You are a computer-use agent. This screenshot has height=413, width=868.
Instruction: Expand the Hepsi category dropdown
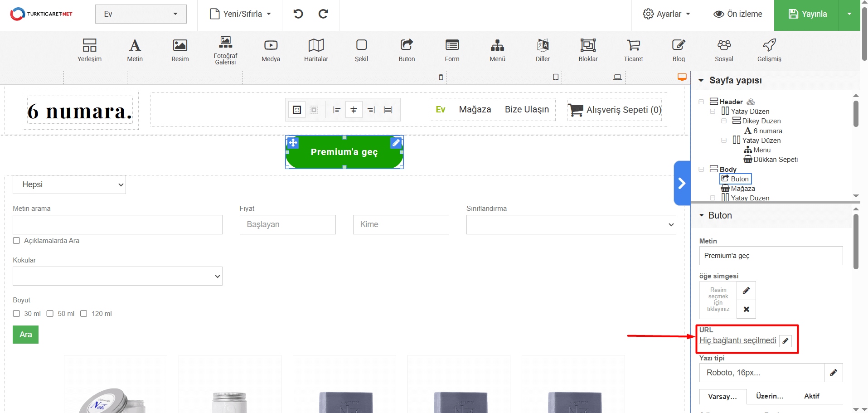pyautogui.click(x=69, y=185)
